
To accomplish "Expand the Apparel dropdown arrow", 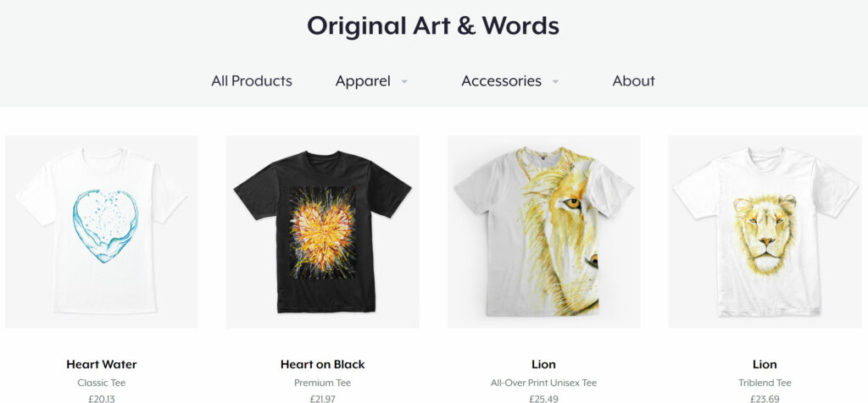I will [404, 82].
